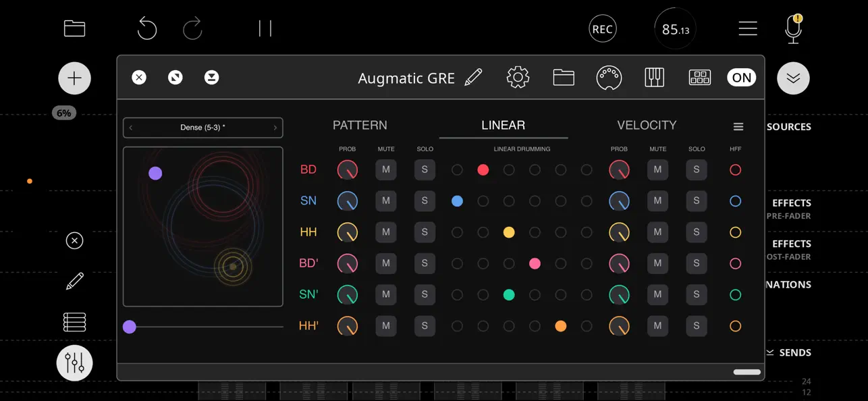This screenshot has height=401, width=868.
Task: Show the piano keyboard view
Action: click(x=654, y=77)
